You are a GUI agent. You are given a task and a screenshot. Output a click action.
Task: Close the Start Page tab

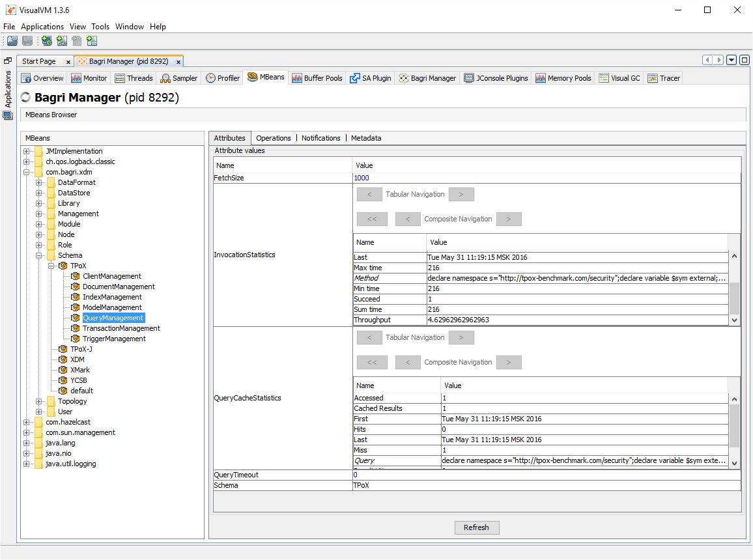coord(68,62)
